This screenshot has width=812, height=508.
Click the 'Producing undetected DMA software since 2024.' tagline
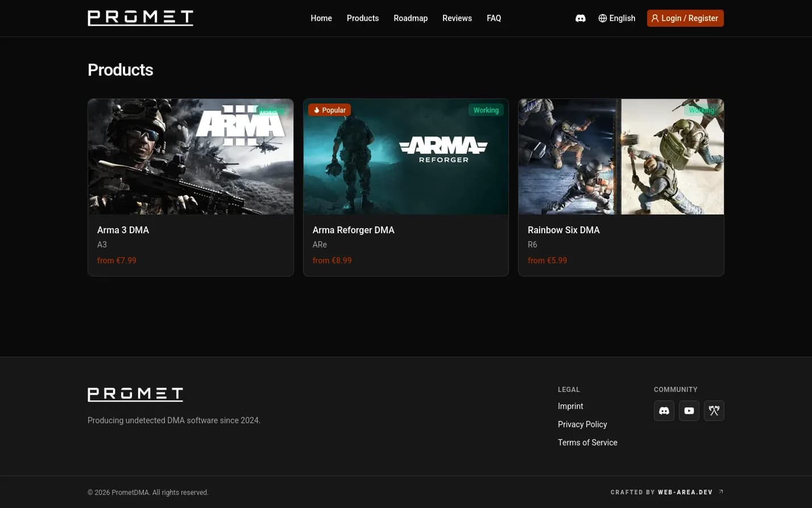(174, 420)
